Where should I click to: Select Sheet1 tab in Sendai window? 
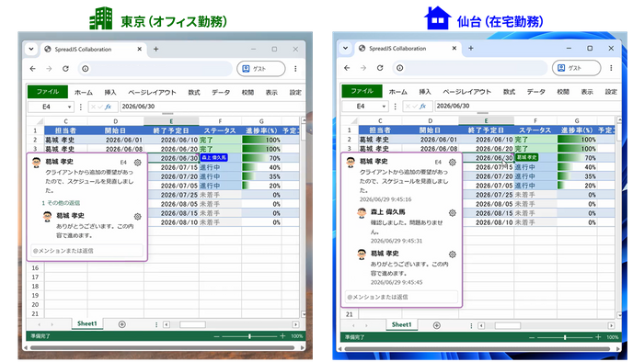point(401,324)
